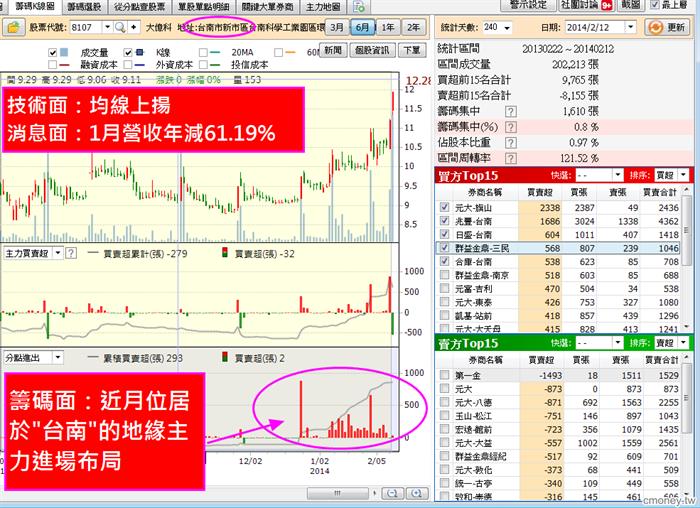This screenshot has width=700, height=508.
Task: Click the question mark icon beside 籌碼集中
Action: tap(510, 112)
